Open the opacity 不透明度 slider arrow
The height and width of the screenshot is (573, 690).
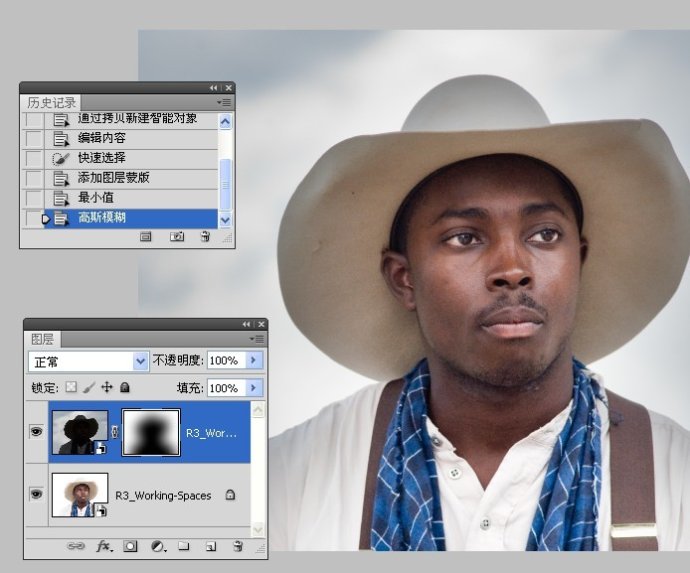(253, 360)
